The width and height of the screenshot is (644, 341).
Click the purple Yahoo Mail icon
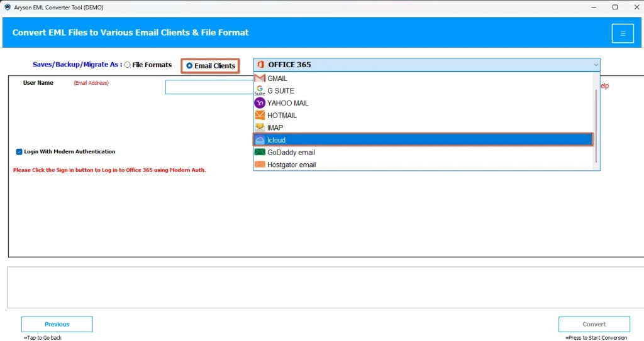tap(260, 103)
